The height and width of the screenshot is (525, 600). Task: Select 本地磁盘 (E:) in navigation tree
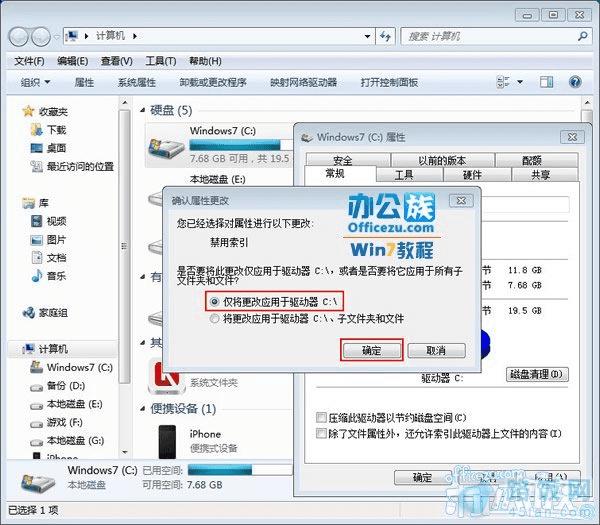(x=66, y=404)
